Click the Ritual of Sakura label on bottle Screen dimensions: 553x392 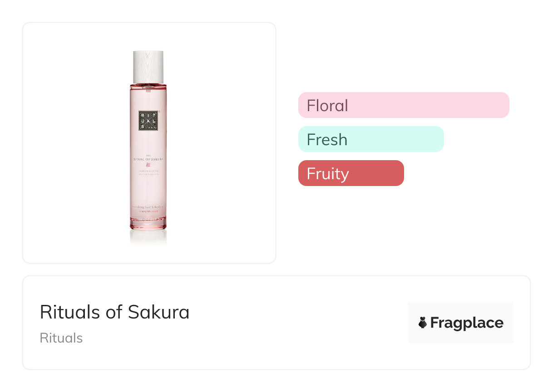[x=148, y=158]
